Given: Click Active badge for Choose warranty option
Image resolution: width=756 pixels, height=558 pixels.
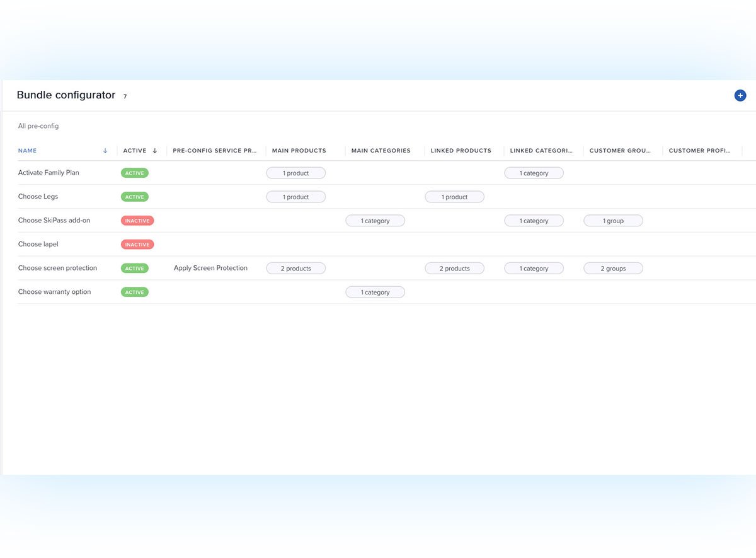Looking at the screenshot, I should pos(135,292).
